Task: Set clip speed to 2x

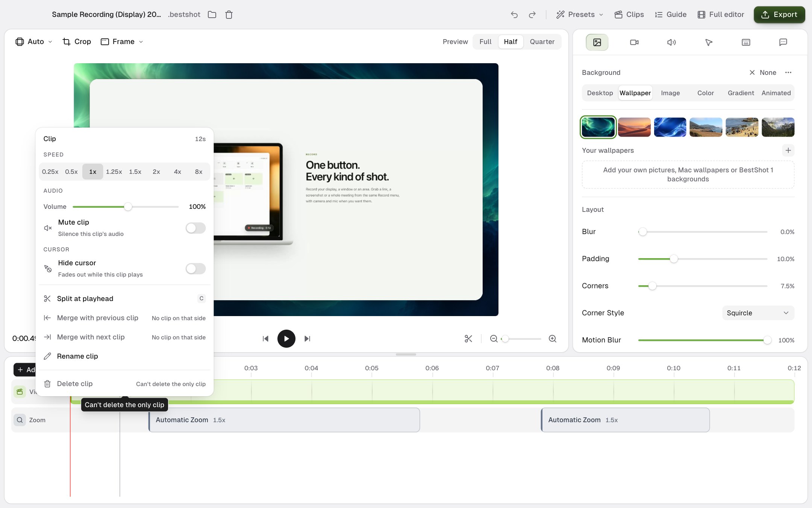Action: [x=156, y=172]
